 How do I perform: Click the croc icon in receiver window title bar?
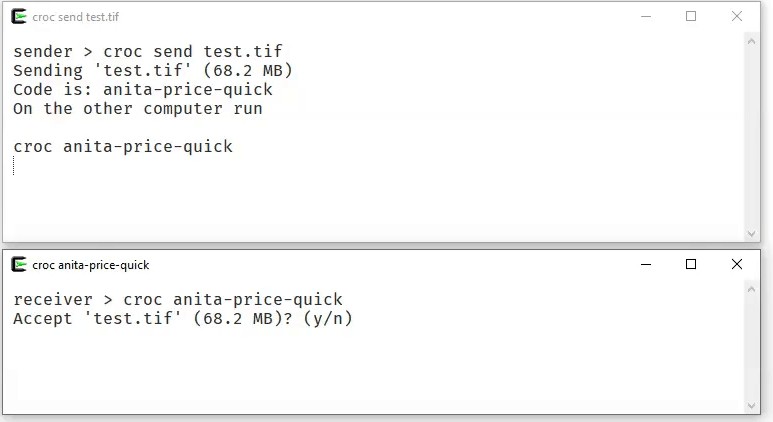(18, 265)
